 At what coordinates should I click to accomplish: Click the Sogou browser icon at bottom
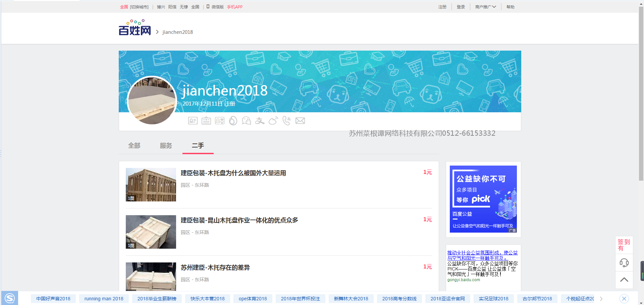(x=10, y=298)
